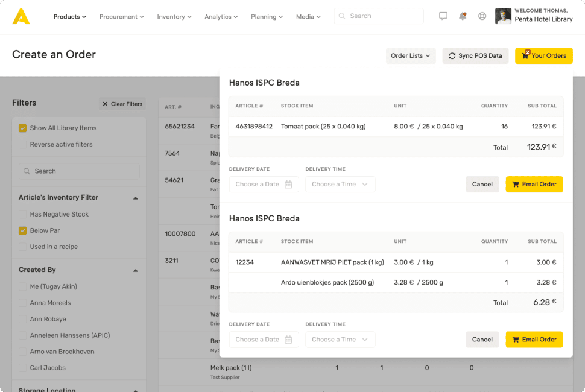
Task: Select article number 4631898412
Action: 254,127
